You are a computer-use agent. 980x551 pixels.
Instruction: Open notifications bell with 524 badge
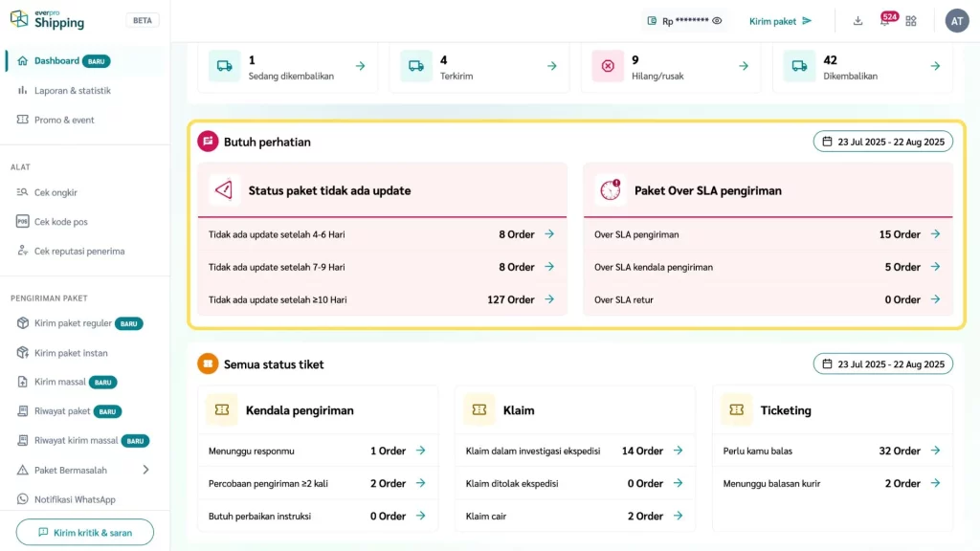click(x=884, y=21)
